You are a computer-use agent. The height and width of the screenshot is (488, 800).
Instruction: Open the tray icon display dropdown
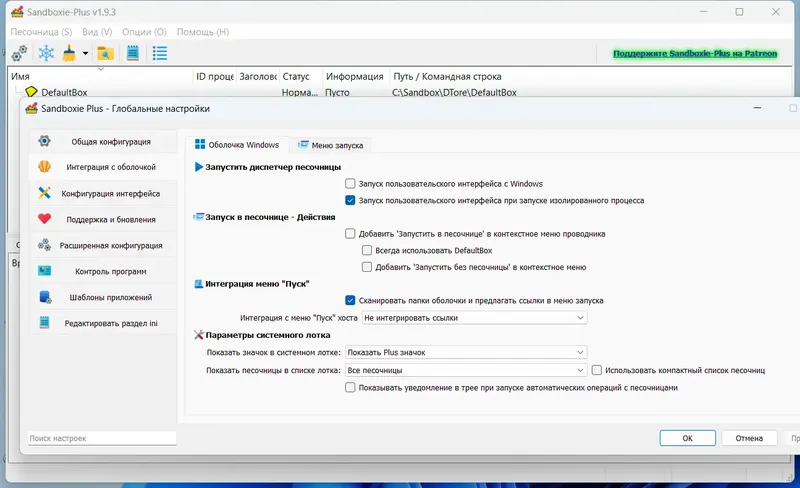click(x=466, y=352)
